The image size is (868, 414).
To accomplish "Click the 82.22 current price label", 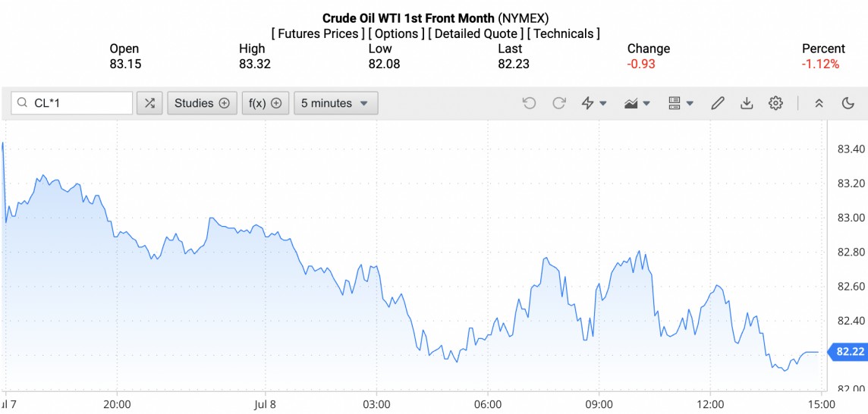I will point(848,351).
